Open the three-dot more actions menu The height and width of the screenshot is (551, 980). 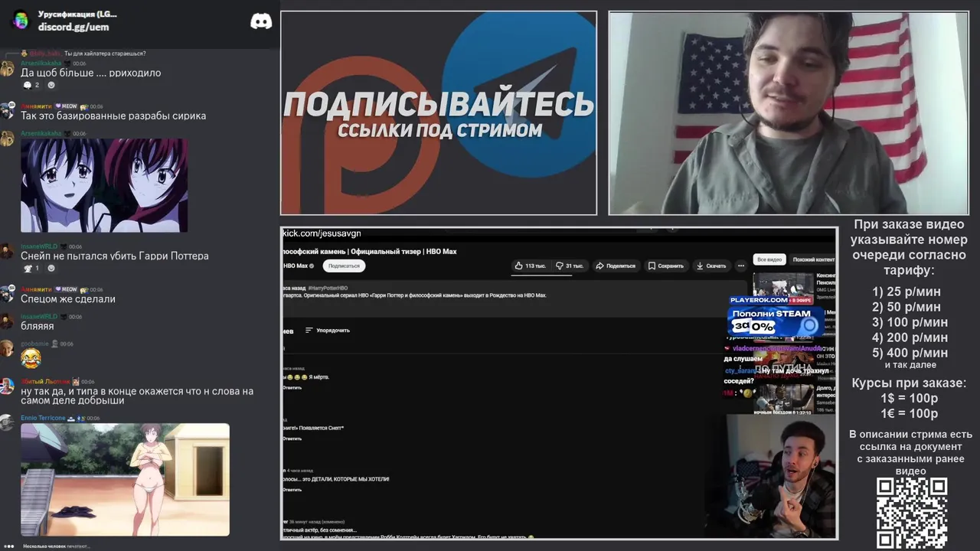(740, 266)
